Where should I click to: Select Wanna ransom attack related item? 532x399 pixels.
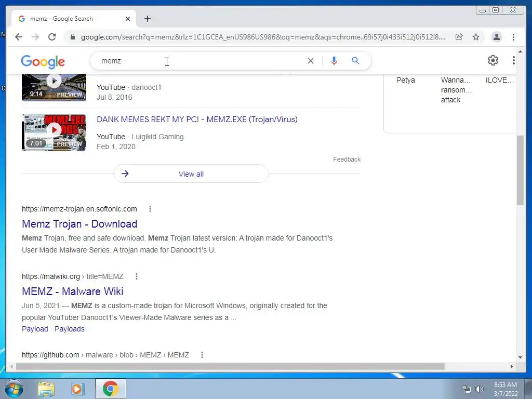pyautogui.click(x=456, y=90)
